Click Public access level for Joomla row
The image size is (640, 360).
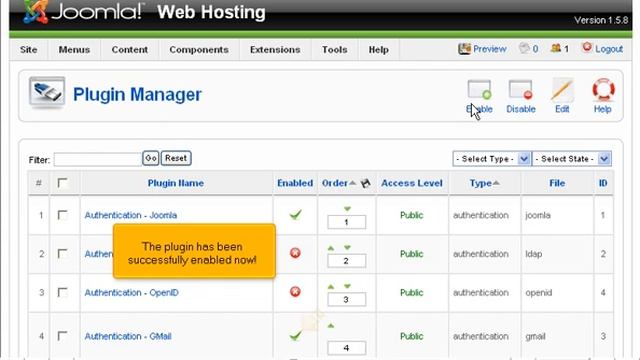411,215
